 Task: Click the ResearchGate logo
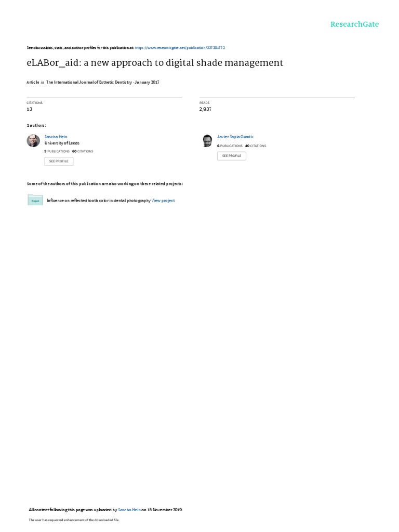354,24
